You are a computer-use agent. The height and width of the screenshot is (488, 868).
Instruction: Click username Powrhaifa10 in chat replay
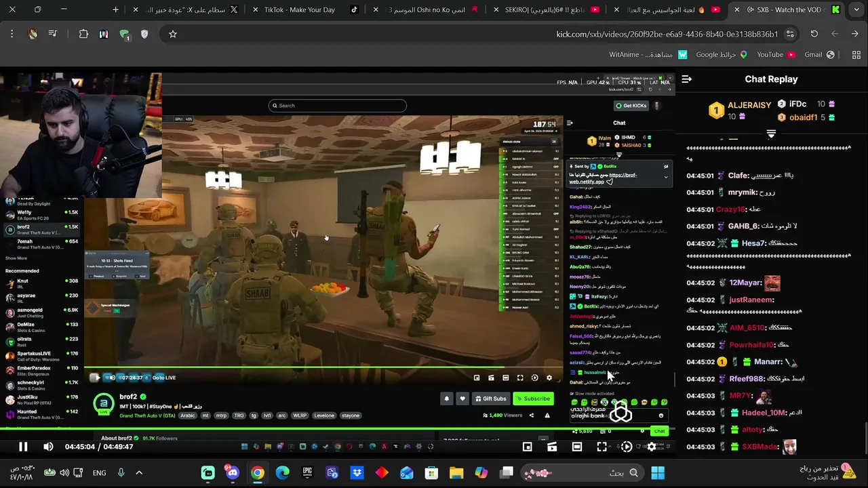pyautogui.click(x=751, y=345)
